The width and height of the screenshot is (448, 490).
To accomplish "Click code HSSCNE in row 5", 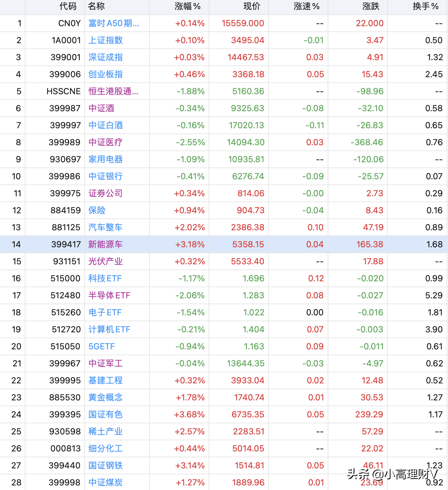I will (63, 91).
